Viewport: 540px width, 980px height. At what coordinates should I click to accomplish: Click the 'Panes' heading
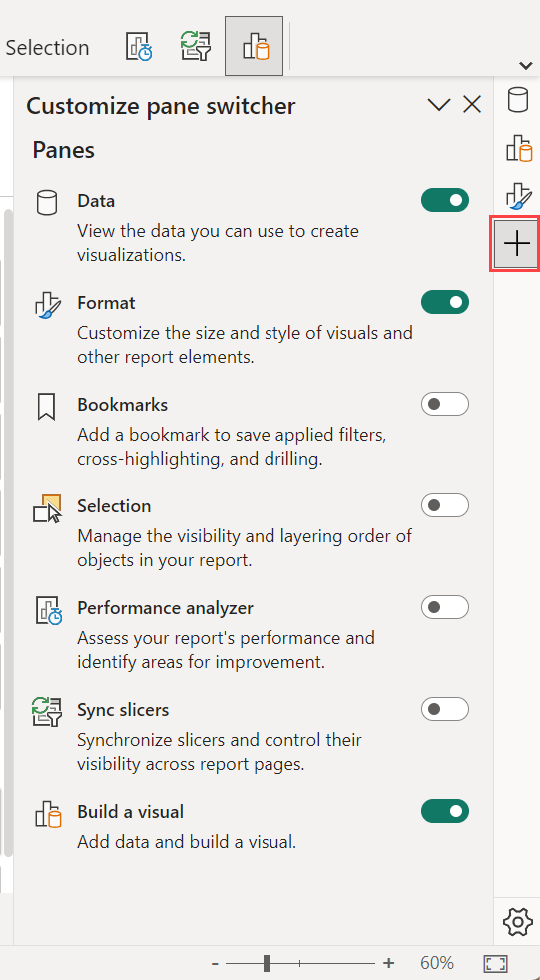64,150
